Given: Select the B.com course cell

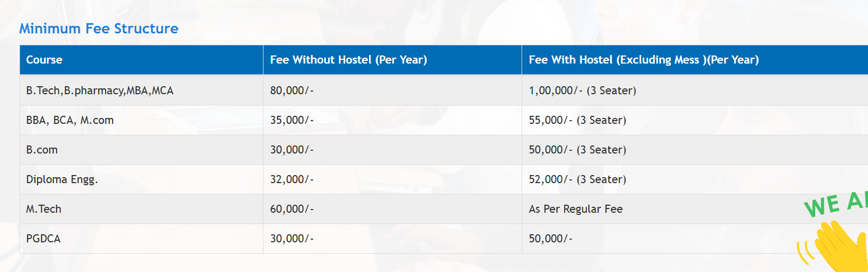Looking at the screenshot, I should [x=42, y=150].
